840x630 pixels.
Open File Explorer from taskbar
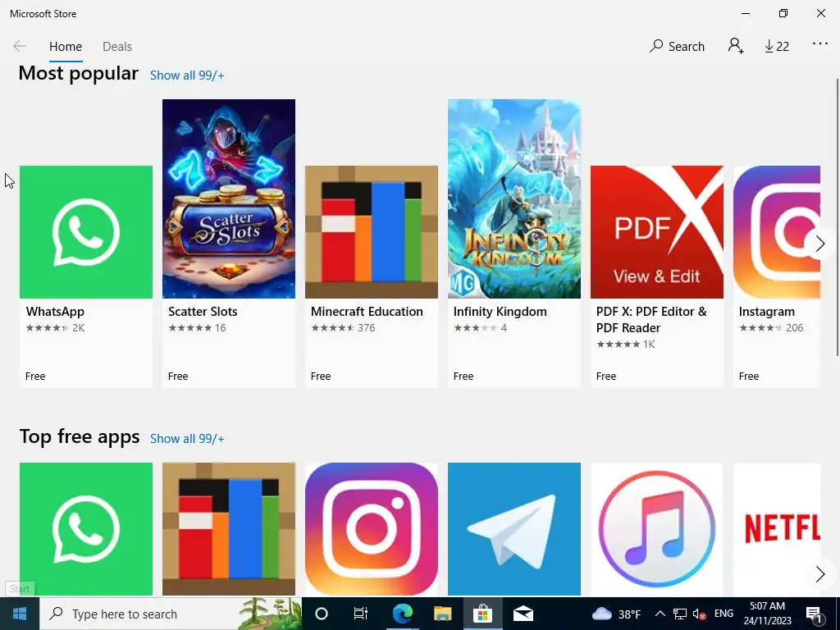pos(442,614)
